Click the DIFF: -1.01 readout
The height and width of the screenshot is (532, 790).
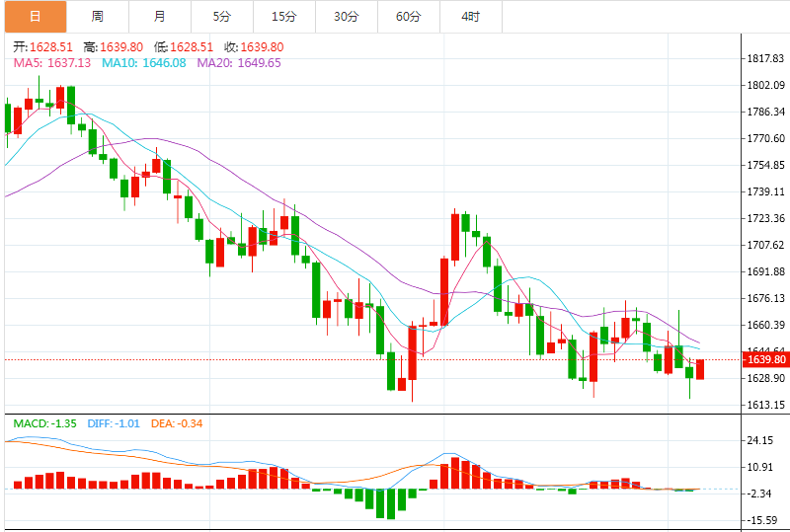[x=114, y=423]
